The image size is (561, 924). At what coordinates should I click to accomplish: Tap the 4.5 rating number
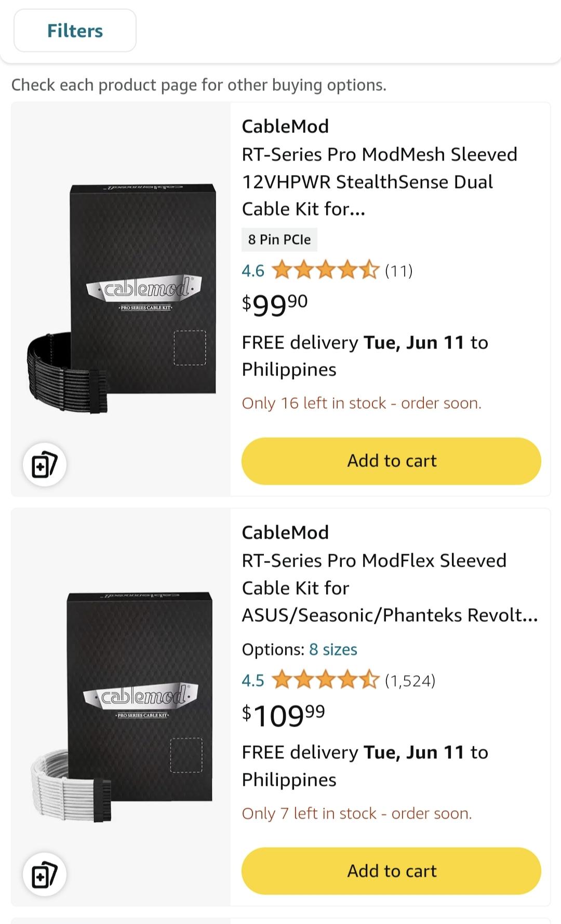point(253,680)
